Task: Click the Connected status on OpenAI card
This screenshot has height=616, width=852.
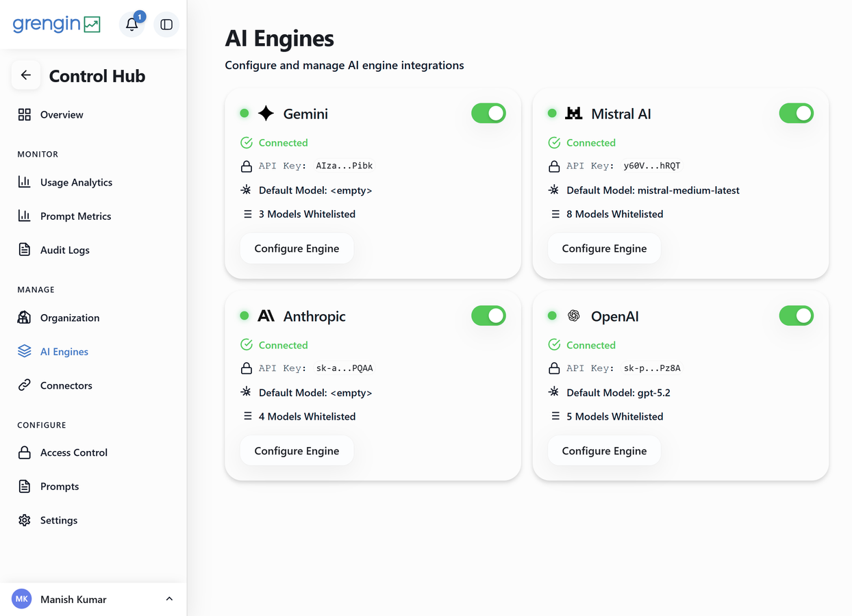Action: coord(591,345)
